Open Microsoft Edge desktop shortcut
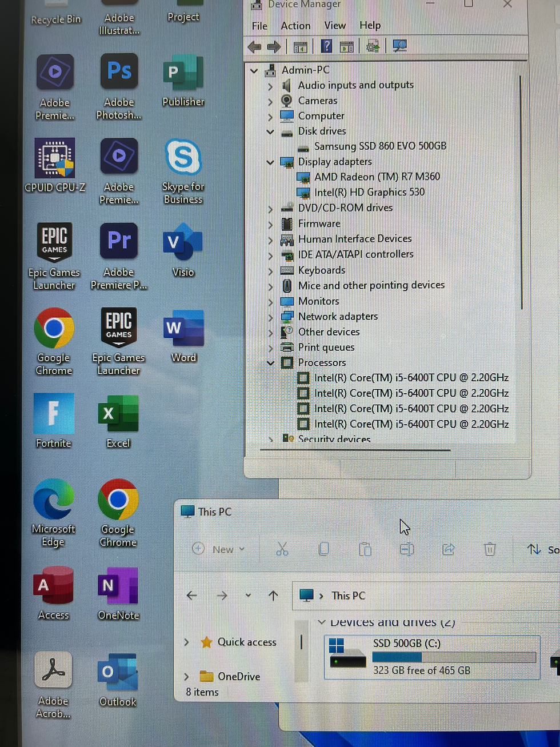 pos(53,513)
